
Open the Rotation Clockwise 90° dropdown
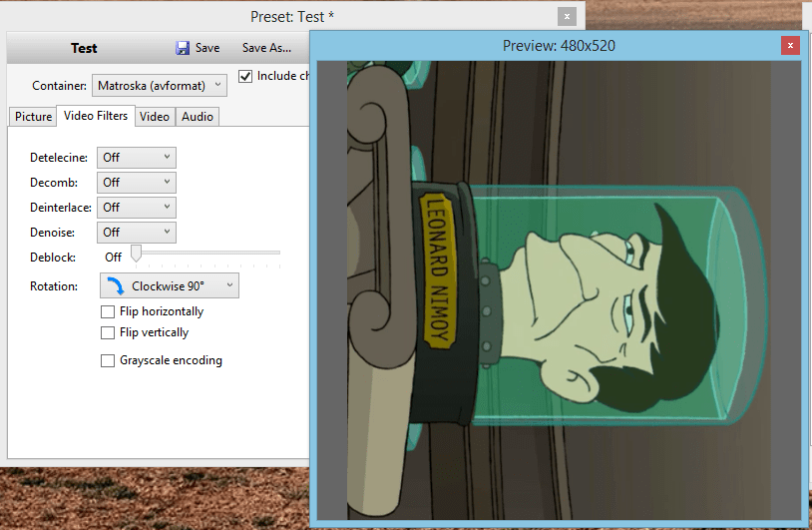click(170, 285)
